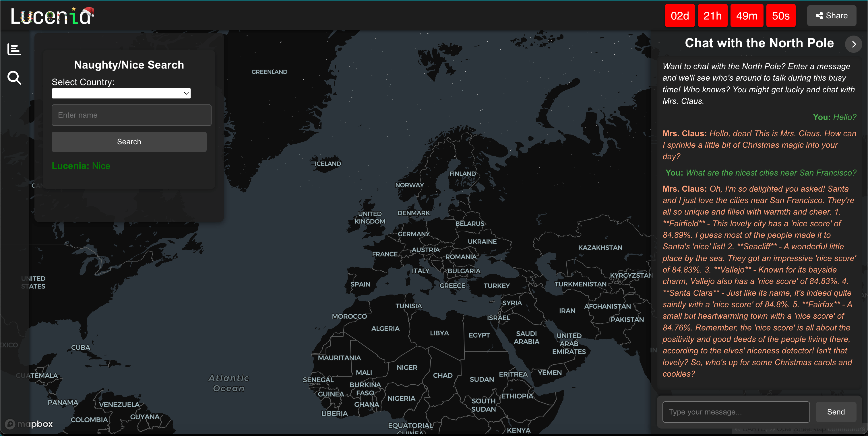This screenshot has width=868, height=436.
Task: Click Greenland label on the map
Action: pyautogui.click(x=269, y=72)
